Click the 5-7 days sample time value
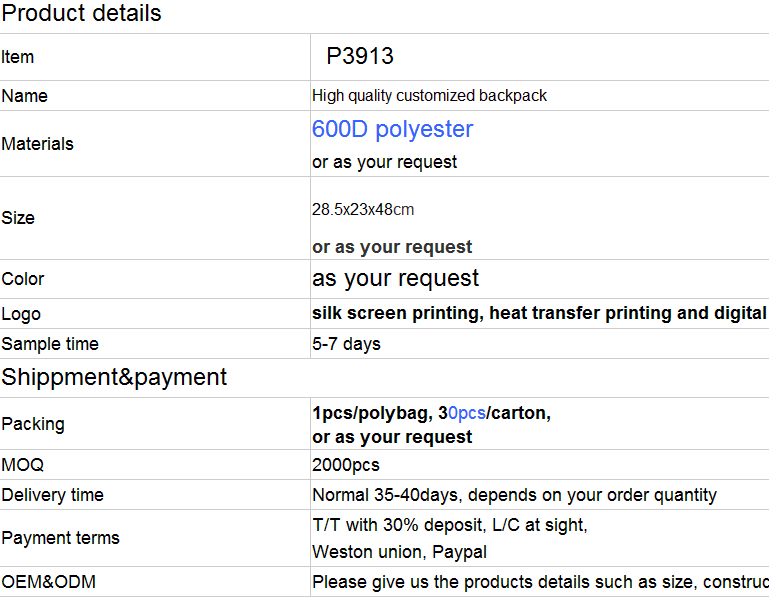This screenshot has width=776, height=598. (x=346, y=344)
